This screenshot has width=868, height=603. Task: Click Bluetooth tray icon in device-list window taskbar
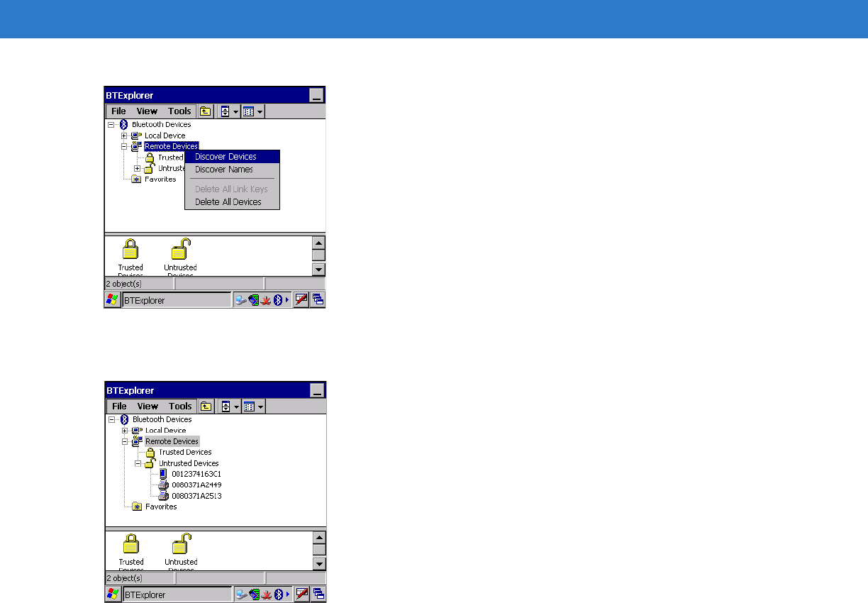point(279,595)
